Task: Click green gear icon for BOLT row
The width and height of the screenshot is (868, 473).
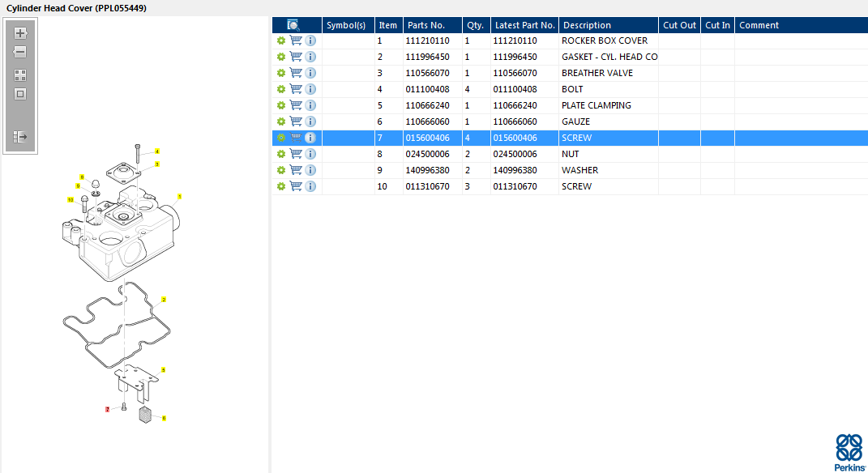Action: 280,89
